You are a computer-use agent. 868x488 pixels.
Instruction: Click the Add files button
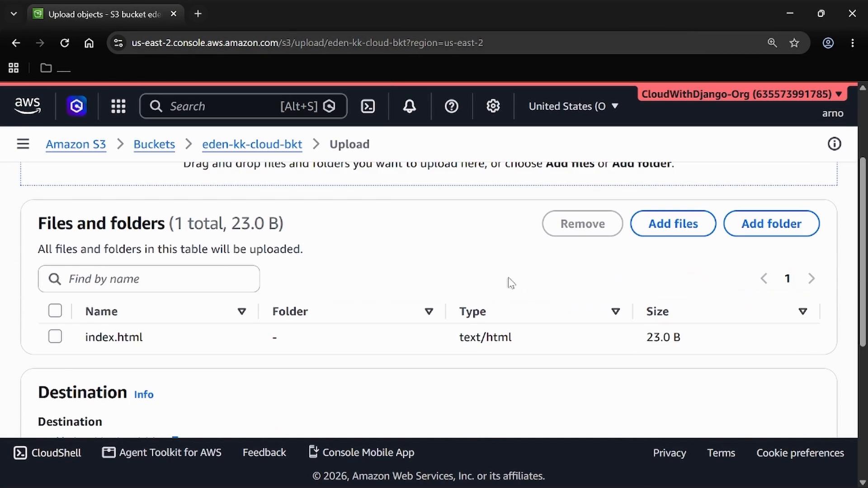coord(673,223)
